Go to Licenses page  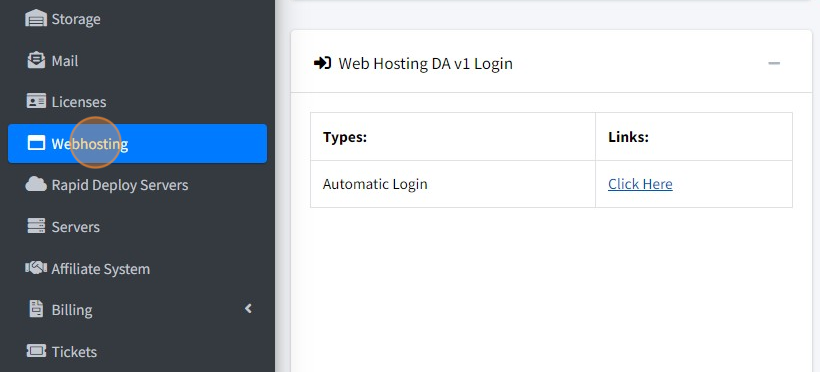coord(138,102)
